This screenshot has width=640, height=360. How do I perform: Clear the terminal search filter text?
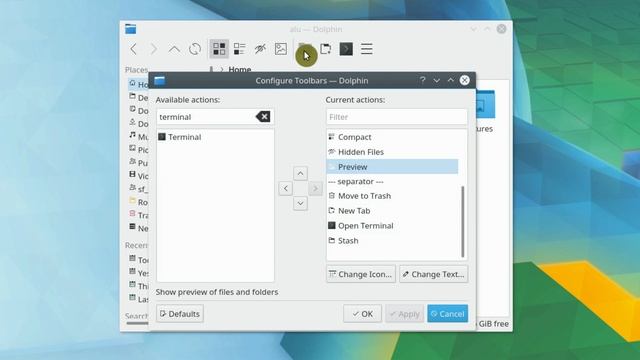coord(263,117)
